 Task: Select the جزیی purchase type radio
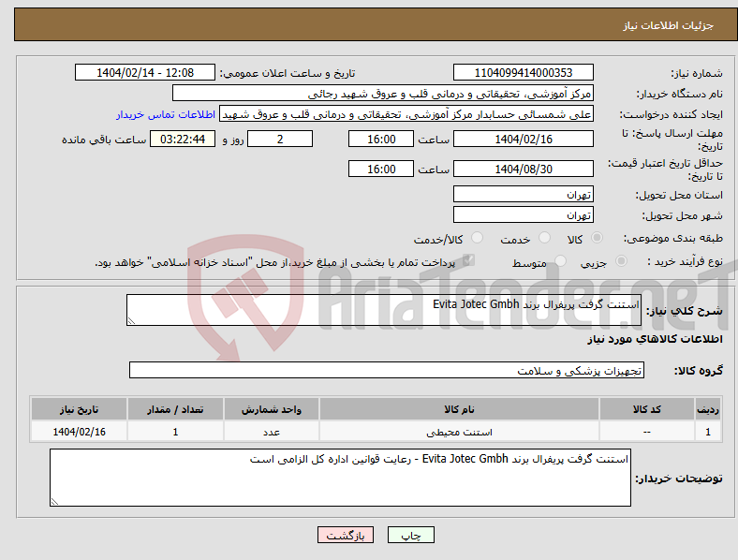(x=621, y=261)
